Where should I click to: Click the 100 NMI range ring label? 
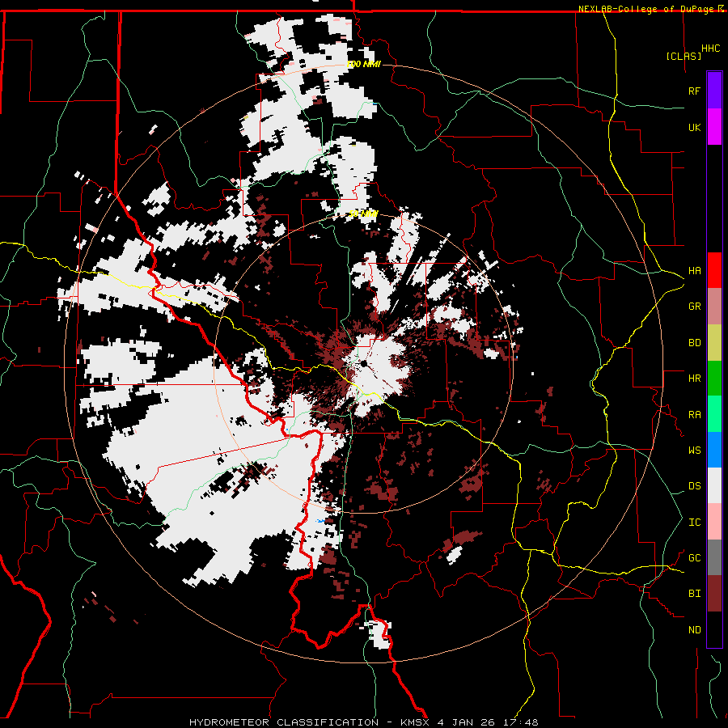click(363, 64)
